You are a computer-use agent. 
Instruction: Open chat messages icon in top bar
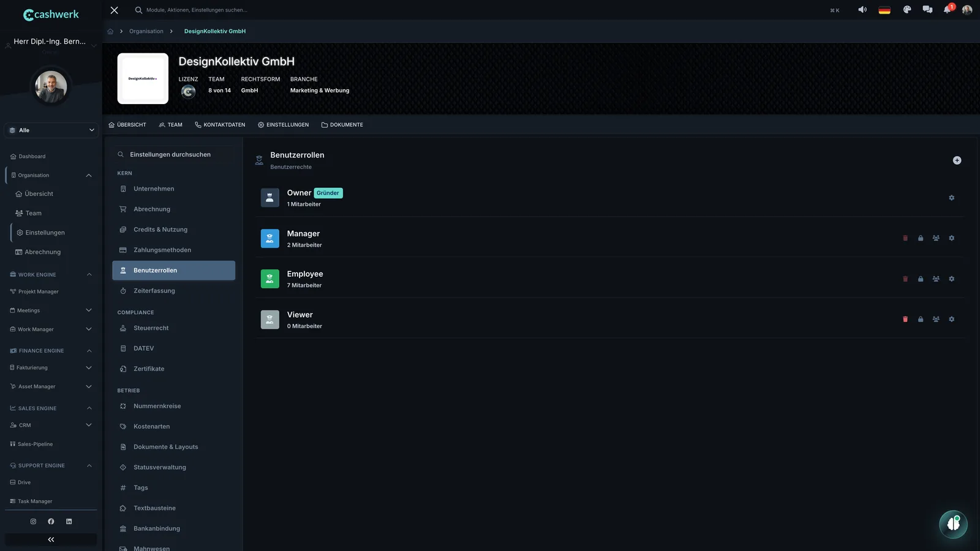(927, 10)
